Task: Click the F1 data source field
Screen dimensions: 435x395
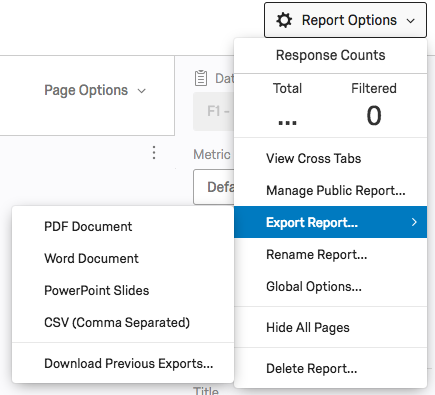Action: pos(214,111)
